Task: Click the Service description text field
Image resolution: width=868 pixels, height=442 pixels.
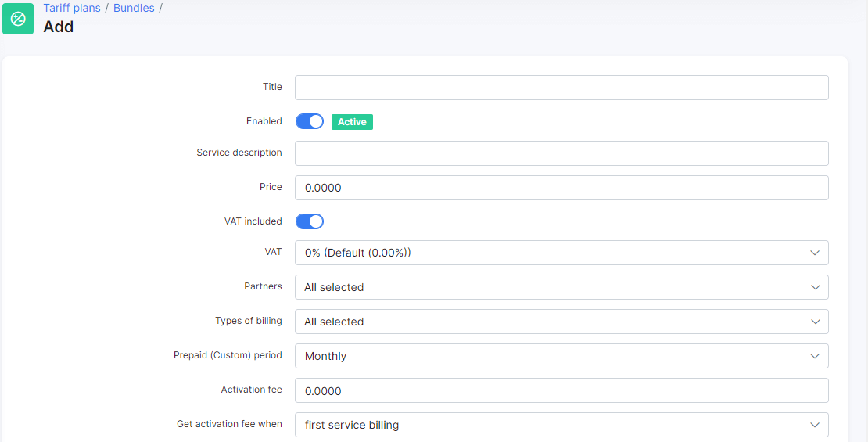Action: [561, 153]
